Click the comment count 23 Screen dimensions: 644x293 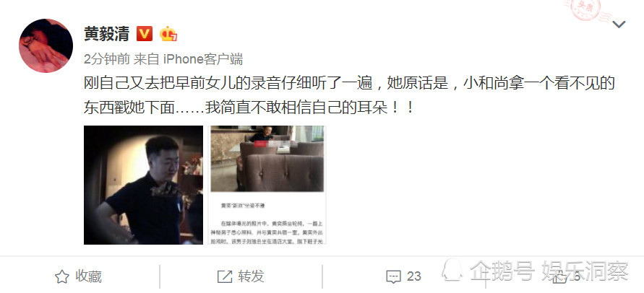(x=413, y=277)
